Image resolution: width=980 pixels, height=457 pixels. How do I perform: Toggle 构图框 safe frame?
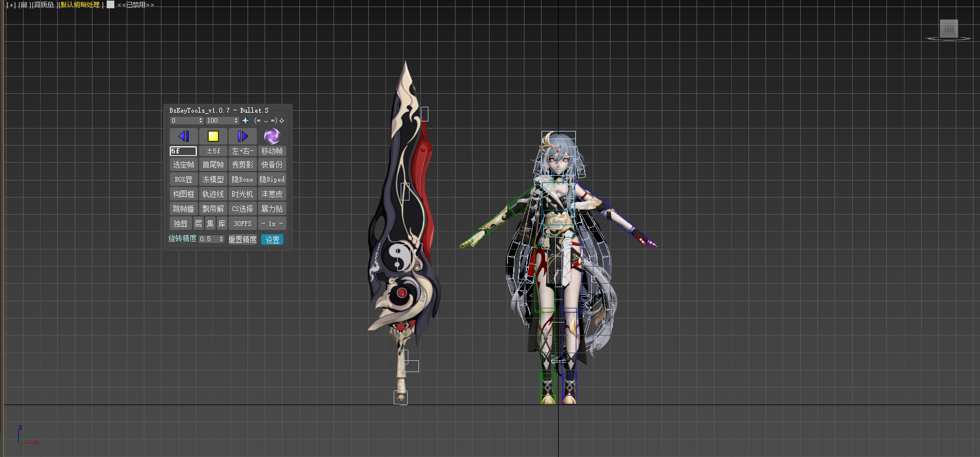[x=184, y=194]
